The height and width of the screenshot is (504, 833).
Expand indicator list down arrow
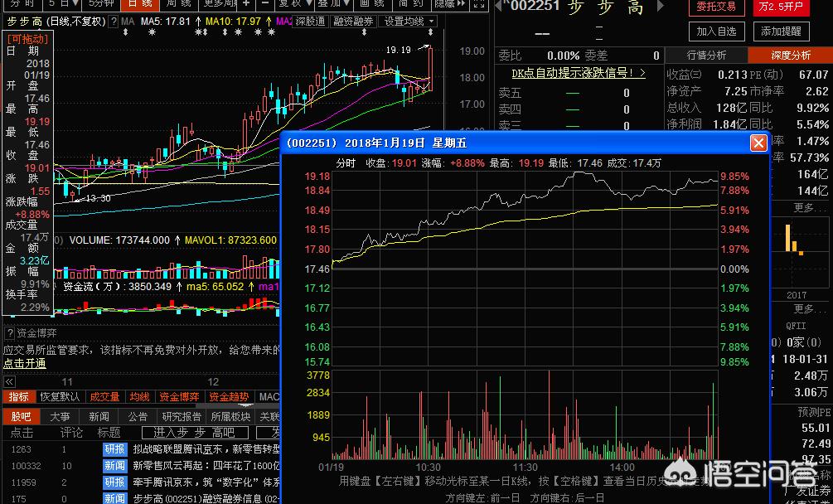pyautogui.click(x=245, y=406)
